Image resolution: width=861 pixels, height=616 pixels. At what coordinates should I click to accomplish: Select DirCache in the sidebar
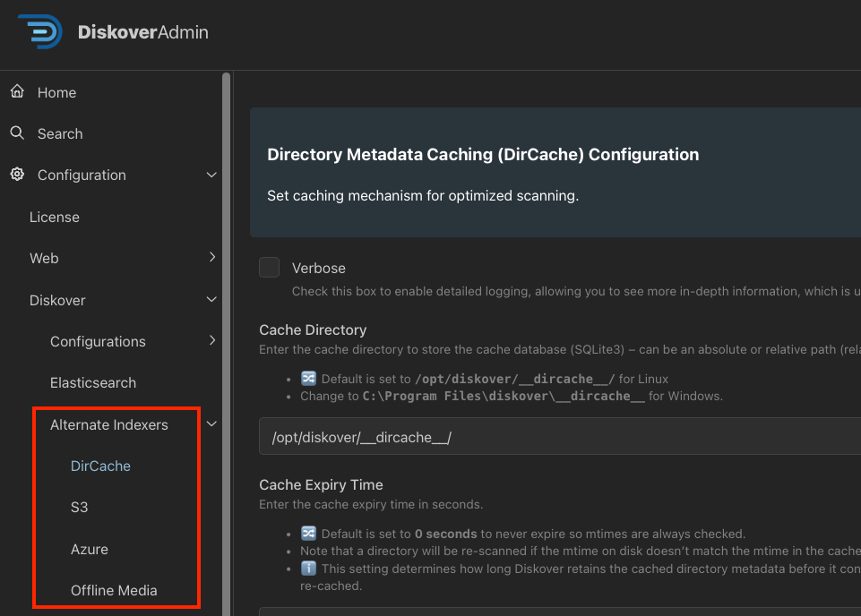point(100,466)
